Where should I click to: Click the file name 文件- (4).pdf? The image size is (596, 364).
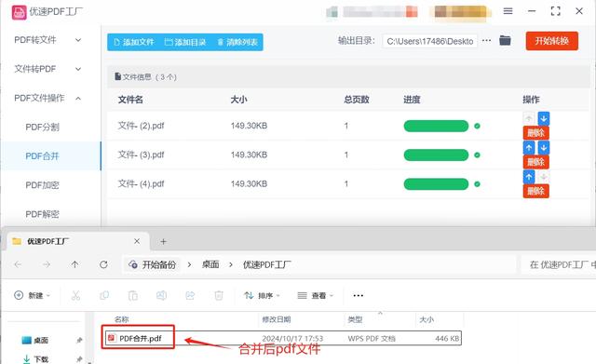(x=141, y=184)
